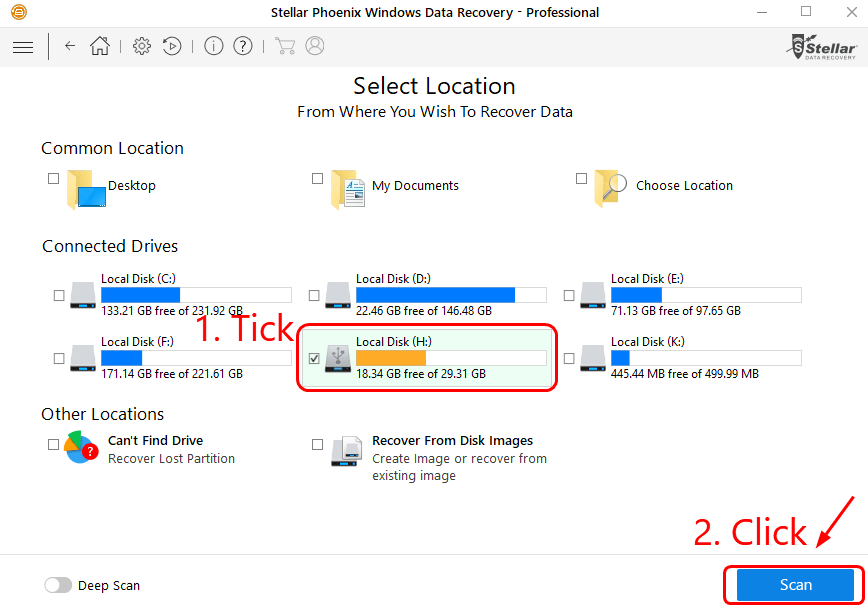Click the Desktop label

[x=132, y=185]
